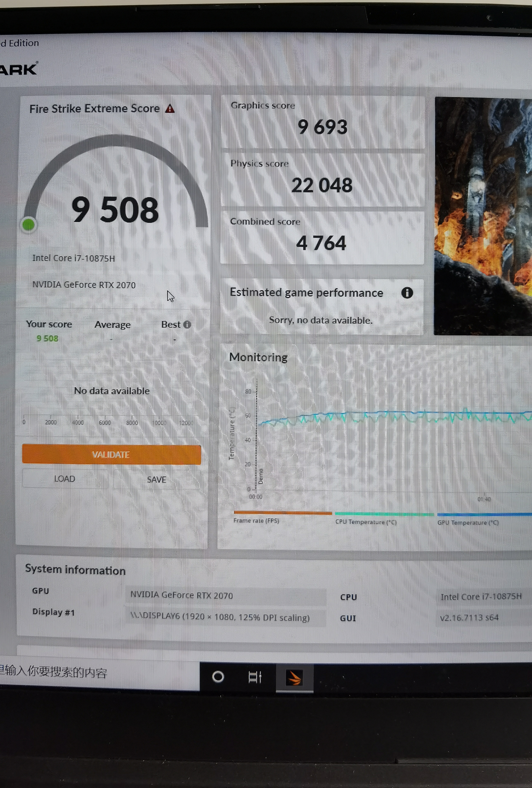Click the green Your score value 9 508

(47, 338)
